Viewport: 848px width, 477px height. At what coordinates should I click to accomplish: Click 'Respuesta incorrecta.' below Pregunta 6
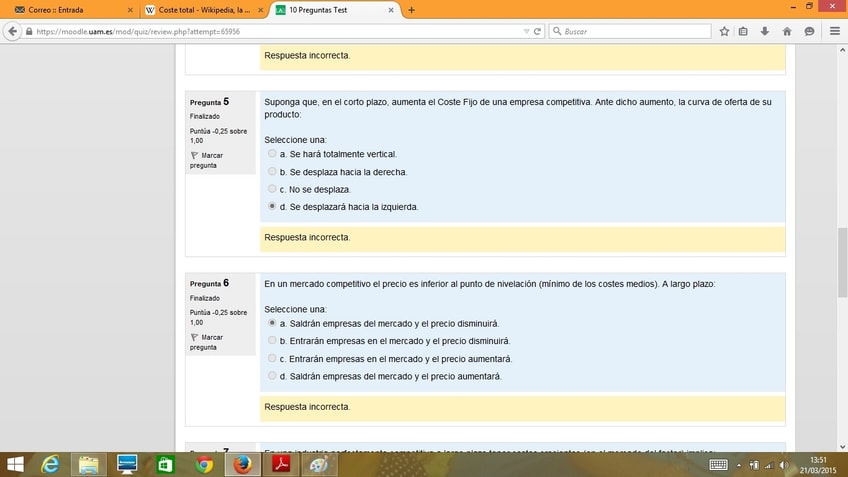307,407
